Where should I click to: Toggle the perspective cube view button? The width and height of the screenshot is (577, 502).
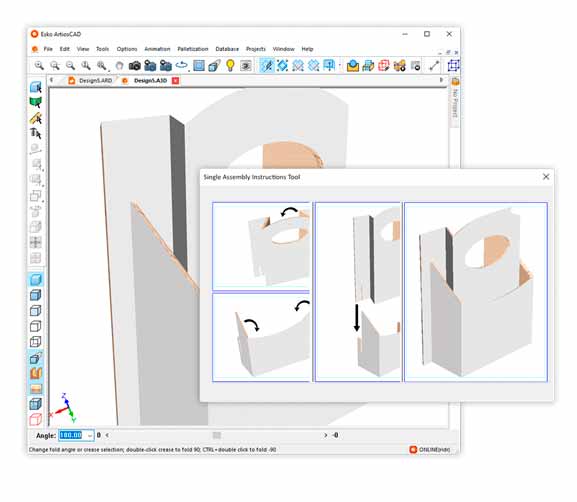click(36, 357)
